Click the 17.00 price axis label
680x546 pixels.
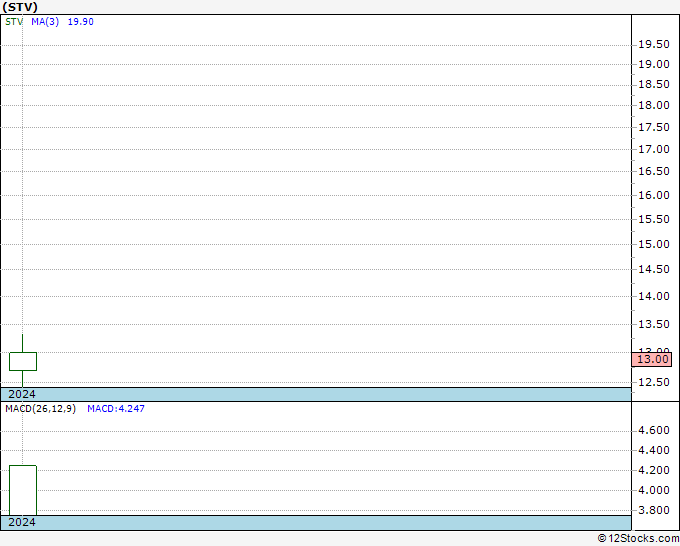click(654, 149)
